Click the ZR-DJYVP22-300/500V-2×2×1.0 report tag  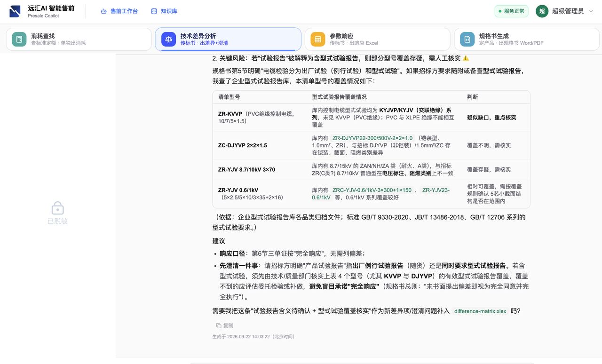(x=372, y=138)
